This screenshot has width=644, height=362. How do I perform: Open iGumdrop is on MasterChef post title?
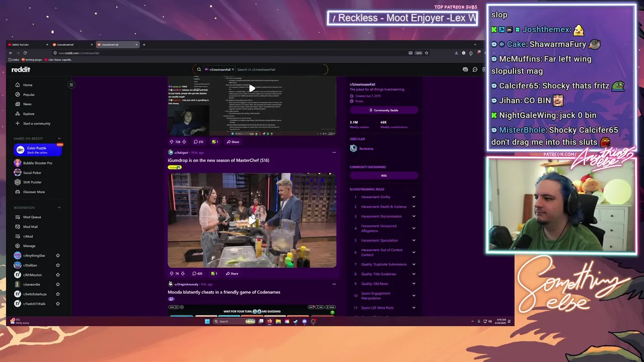pos(218,160)
